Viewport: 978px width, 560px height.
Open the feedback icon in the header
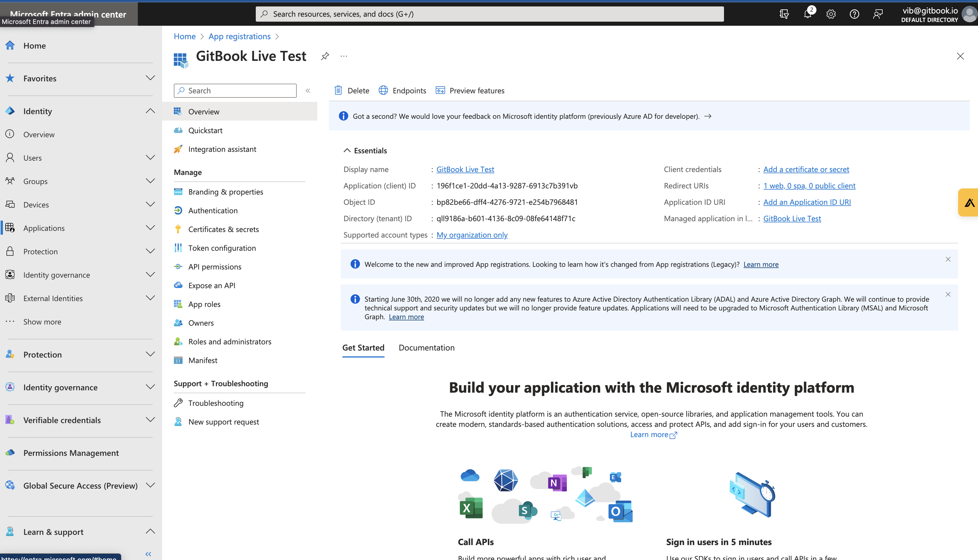878,14
